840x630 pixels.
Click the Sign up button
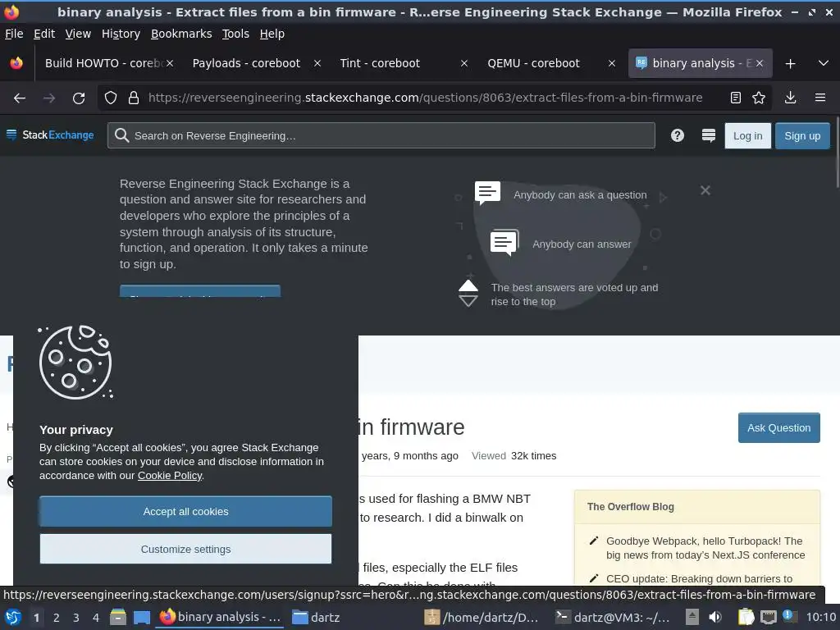pos(802,135)
